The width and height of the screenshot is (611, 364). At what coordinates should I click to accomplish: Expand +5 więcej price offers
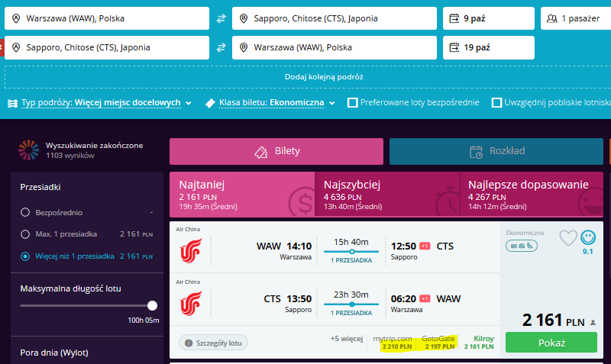(347, 339)
